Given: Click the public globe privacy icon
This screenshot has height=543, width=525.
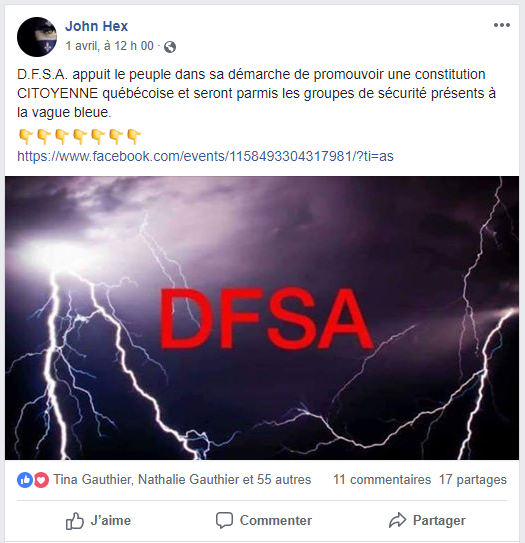Looking at the screenshot, I should [x=170, y=47].
